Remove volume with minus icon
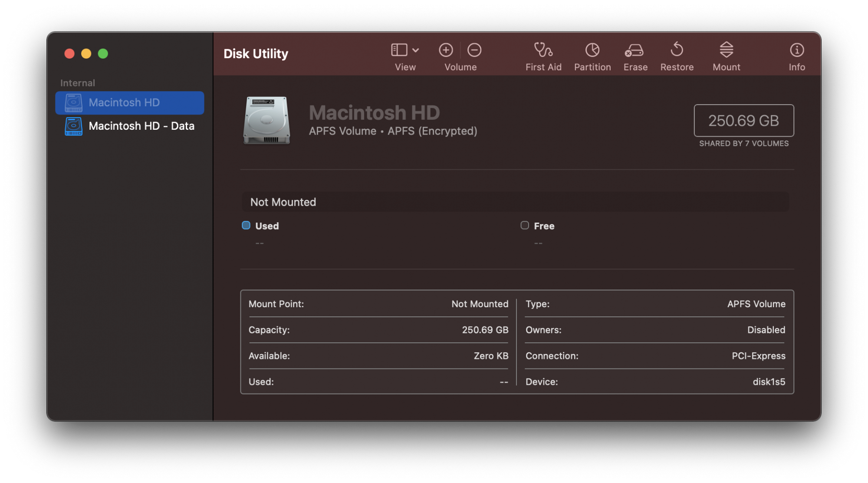This screenshot has height=483, width=868. pyautogui.click(x=474, y=50)
